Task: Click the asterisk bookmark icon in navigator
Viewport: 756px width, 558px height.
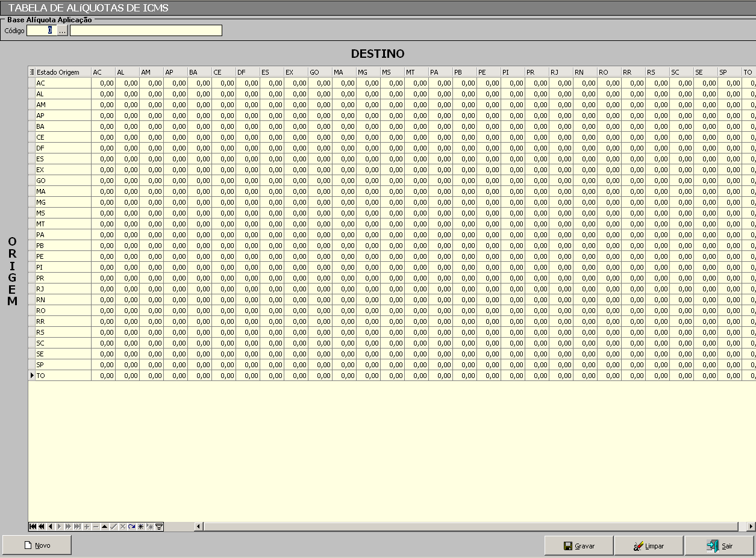Action: tap(140, 527)
